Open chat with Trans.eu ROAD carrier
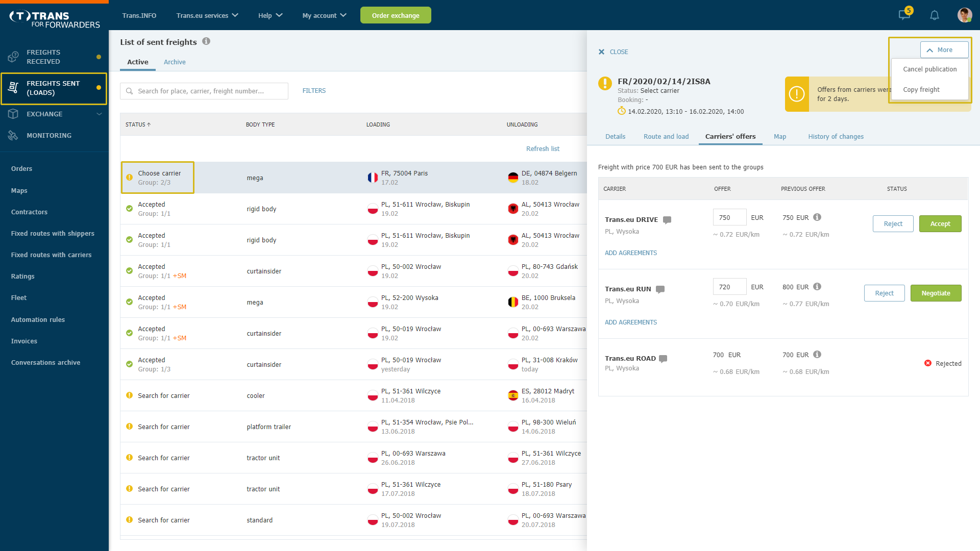 tap(663, 359)
